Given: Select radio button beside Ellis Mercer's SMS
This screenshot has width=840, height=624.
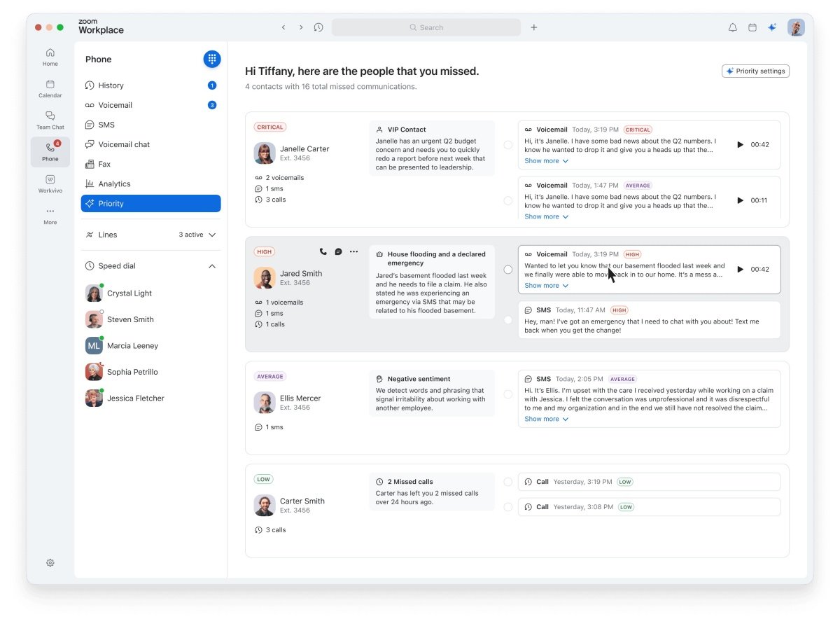Looking at the screenshot, I should tap(508, 394).
